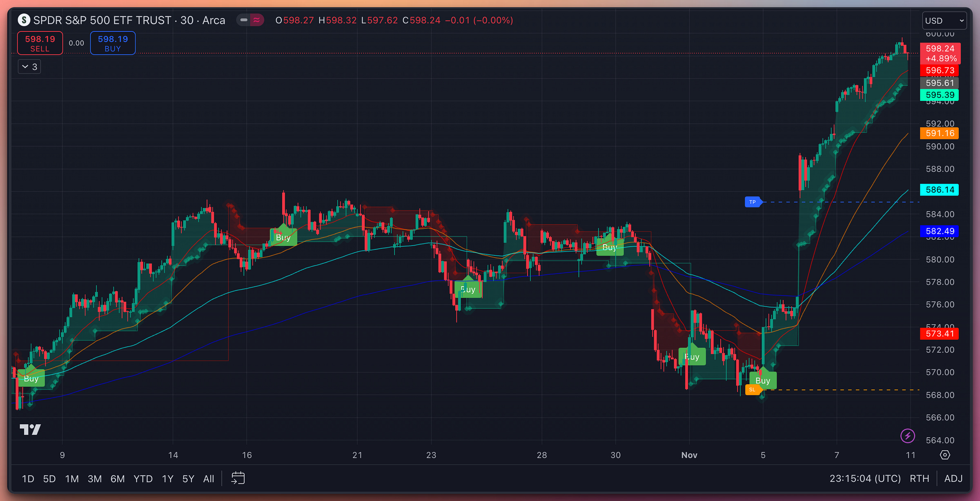Image resolution: width=980 pixels, height=501 pixels.
Task: Click the TradingView logo on the chart
Action: point(30,429)
